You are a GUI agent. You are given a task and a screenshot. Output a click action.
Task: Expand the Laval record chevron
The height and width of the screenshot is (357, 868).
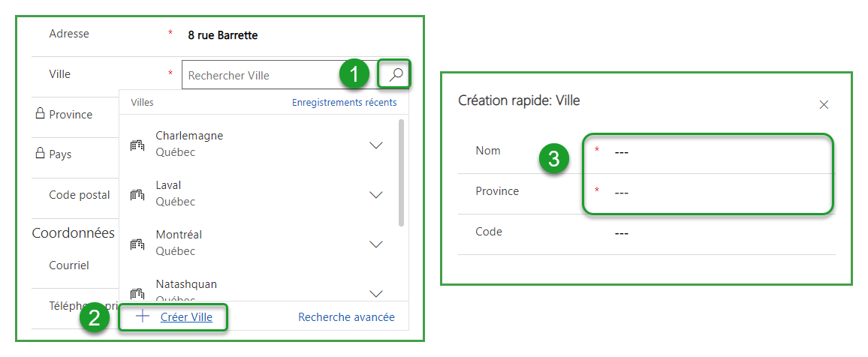click(x=377, y=195)
